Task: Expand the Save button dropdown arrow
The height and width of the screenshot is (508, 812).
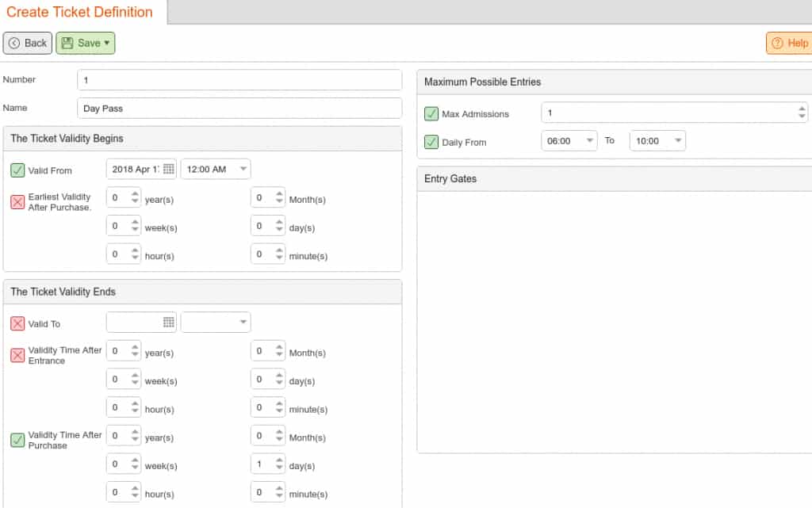Action: (x=107, y=44)
